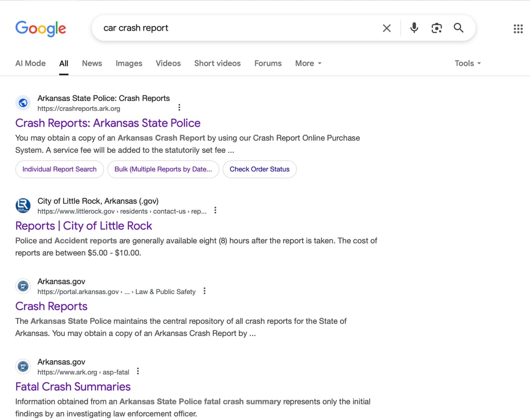
Task: Switch to the Images tab
Action: pos(129,63)
